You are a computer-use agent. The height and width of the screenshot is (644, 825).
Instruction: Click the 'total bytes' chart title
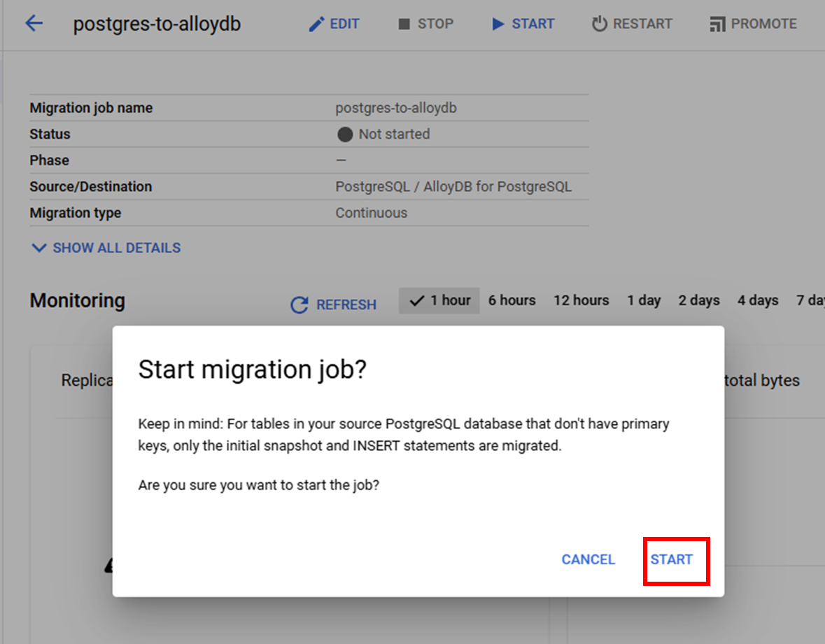tap(762, 380)
